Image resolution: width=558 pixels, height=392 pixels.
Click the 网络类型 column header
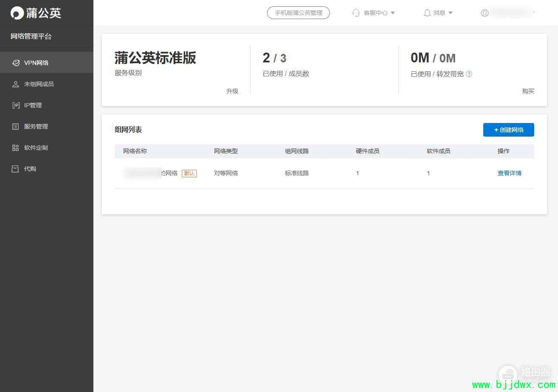226,151
